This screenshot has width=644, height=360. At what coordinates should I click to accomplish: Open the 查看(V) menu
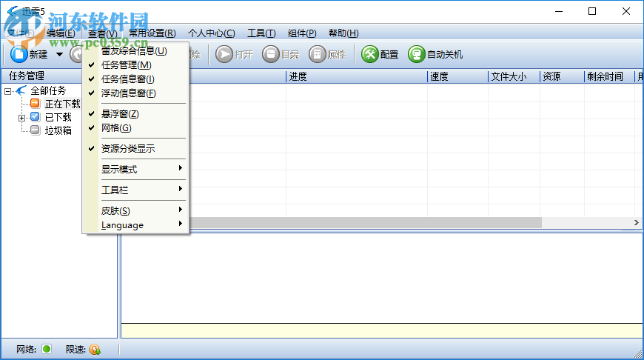[103, 33]
